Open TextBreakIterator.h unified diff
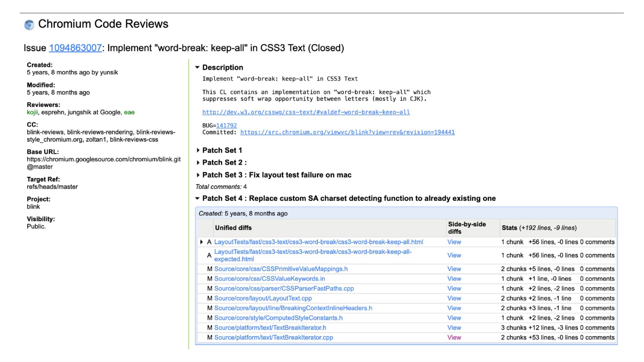The width and height of the screenshot is (644, 362). [270, 327]
